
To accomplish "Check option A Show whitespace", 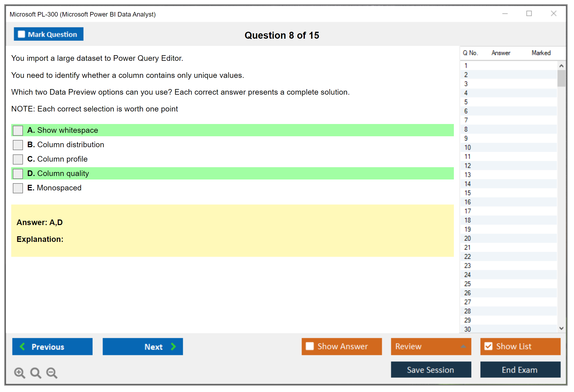I will [18, 130].
